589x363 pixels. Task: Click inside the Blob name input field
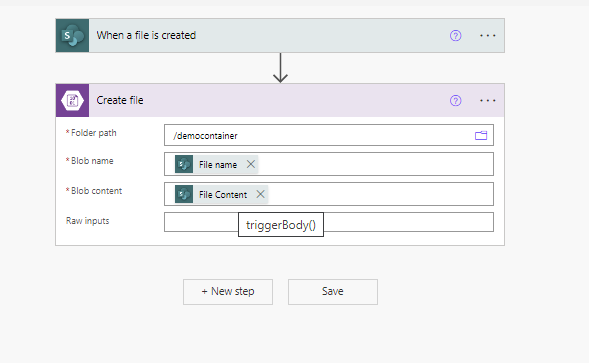coord(329,164)
